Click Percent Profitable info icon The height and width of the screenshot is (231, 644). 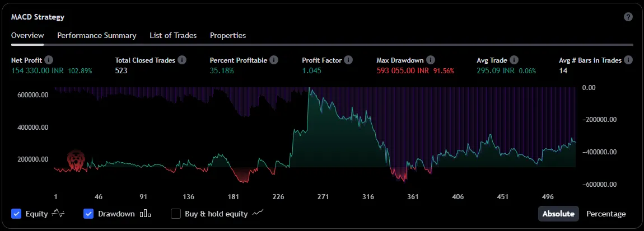point(273,60)
